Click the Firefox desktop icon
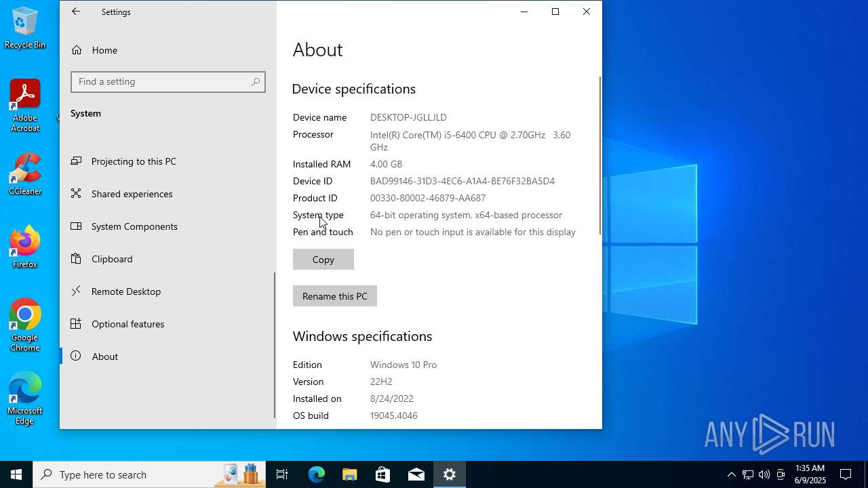The image size is (868, 488). tap(25, 247)
